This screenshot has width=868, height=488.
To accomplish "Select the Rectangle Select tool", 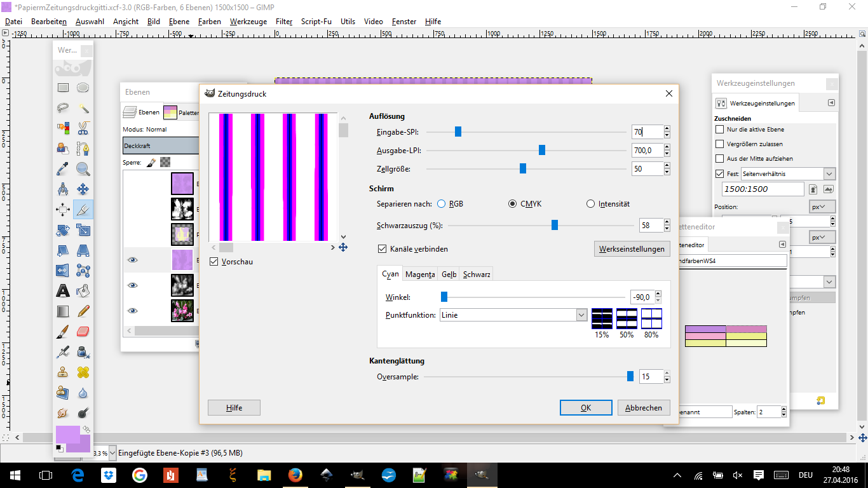I will 63,88.
